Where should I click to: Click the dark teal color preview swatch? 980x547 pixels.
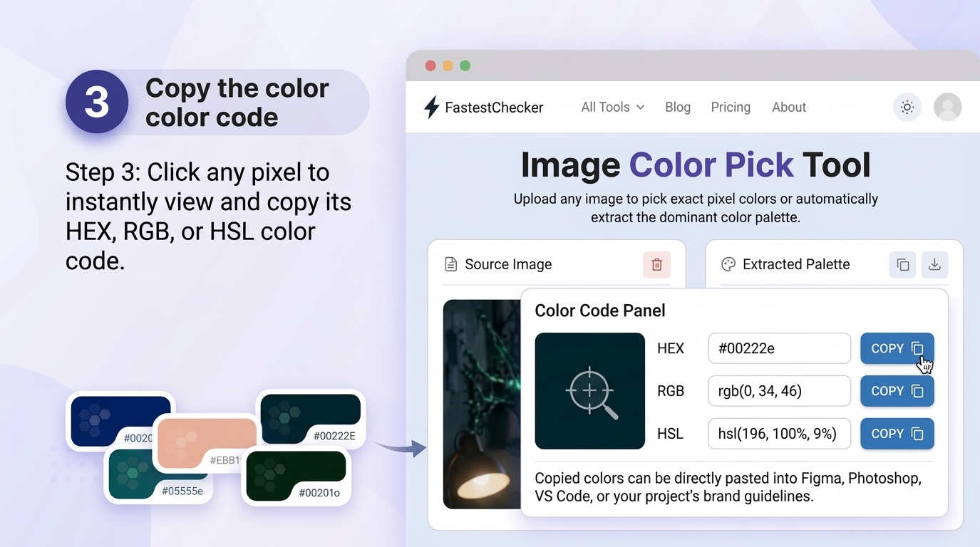(x=589, y=391)
